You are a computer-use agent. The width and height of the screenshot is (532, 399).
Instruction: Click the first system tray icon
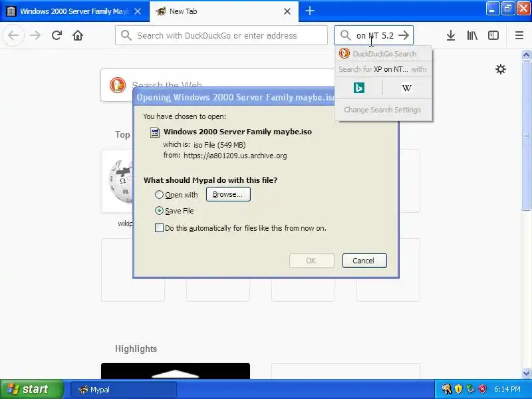pos(446,389)
